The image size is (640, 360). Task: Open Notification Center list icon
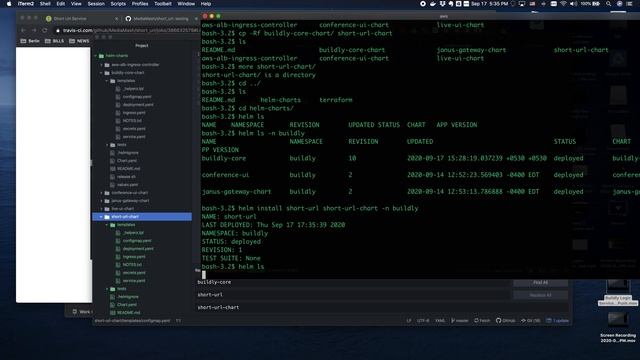[630, 4]
